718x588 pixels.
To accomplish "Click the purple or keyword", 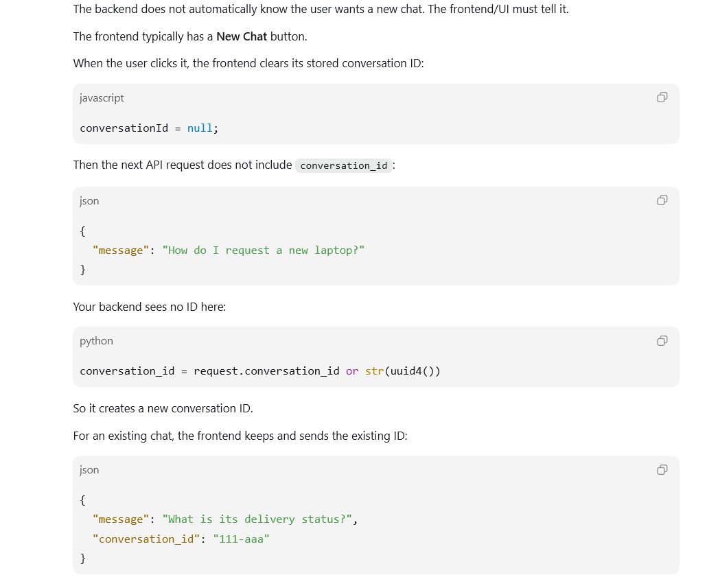I will 351,371.
